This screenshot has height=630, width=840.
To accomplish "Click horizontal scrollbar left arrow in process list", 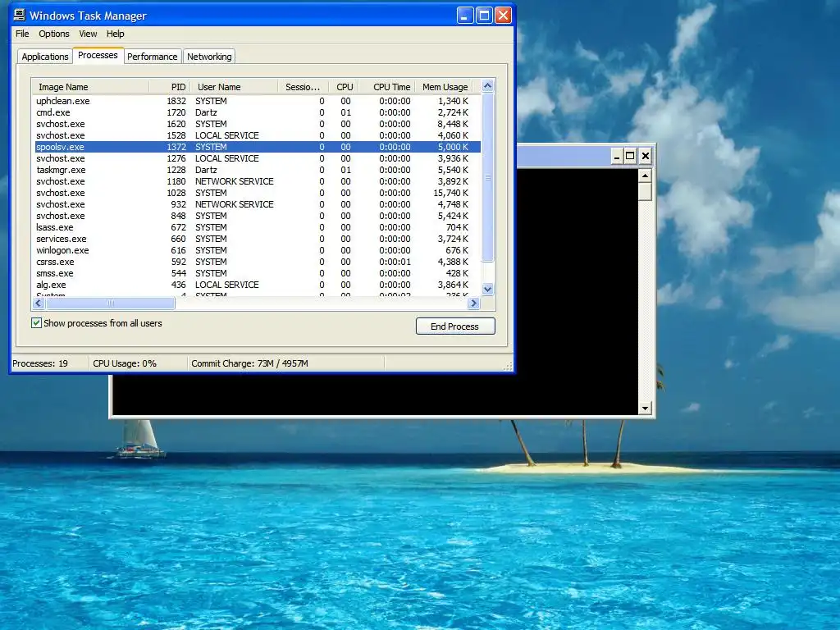I will coord(38,304).
